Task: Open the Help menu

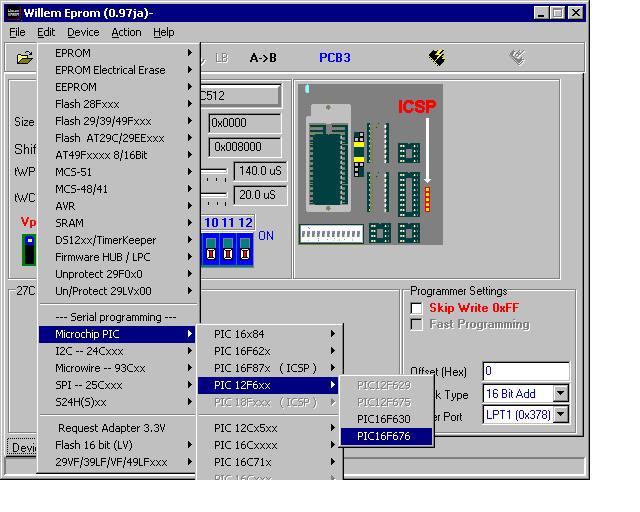Action: (x=164, y=32)
